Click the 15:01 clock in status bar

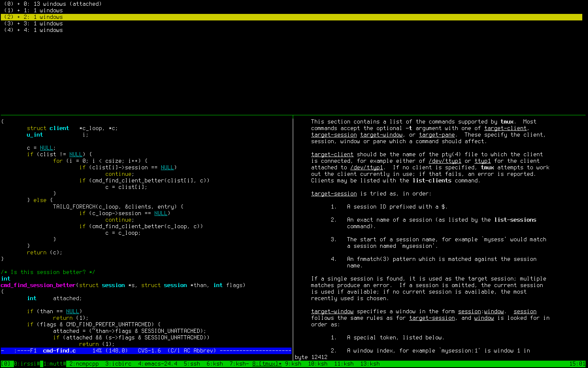pyautogui.click(x=577, y=364)
